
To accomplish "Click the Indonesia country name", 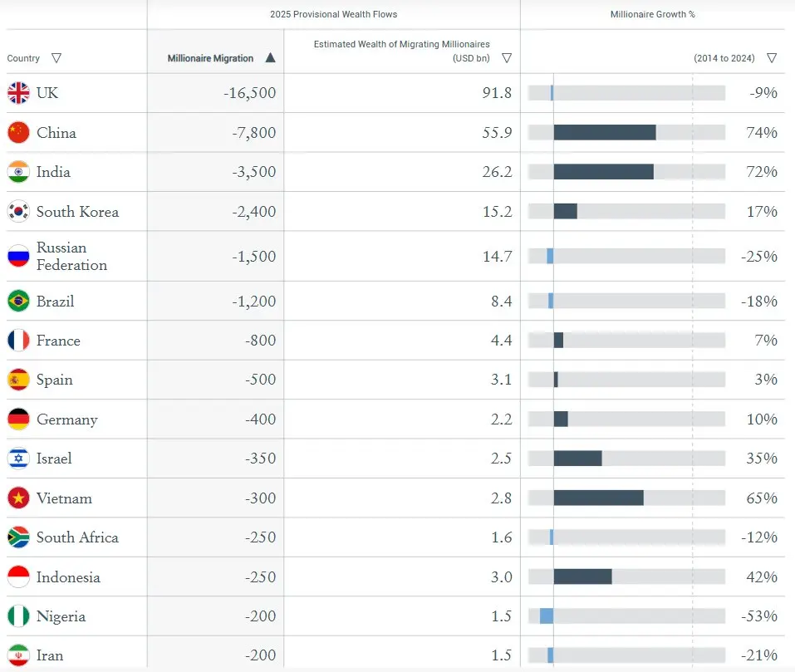I will click(68, 576).
